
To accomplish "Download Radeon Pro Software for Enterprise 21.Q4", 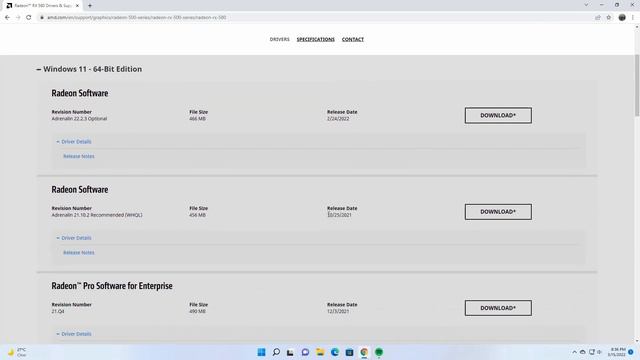I will point(498,308).
